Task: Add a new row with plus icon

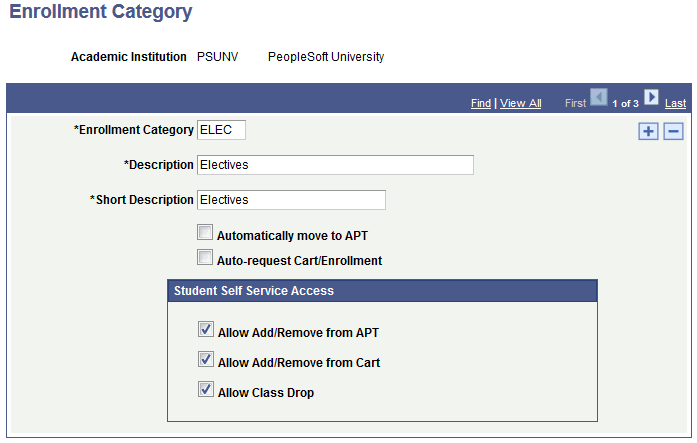Action: 649,131
